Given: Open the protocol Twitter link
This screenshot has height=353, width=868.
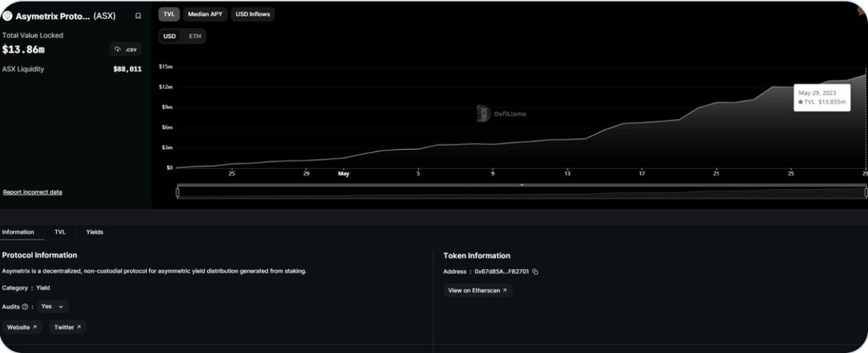Looking at the screenshot, I should click(68, 327).
